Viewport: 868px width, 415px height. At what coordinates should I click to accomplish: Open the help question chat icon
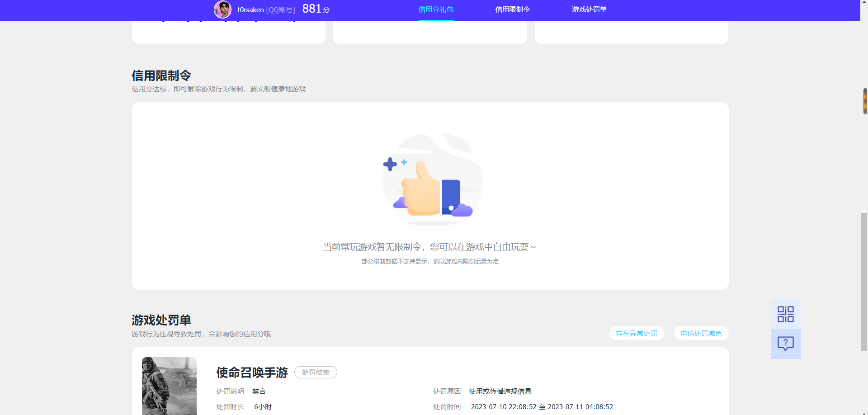[x=785, y=344]
